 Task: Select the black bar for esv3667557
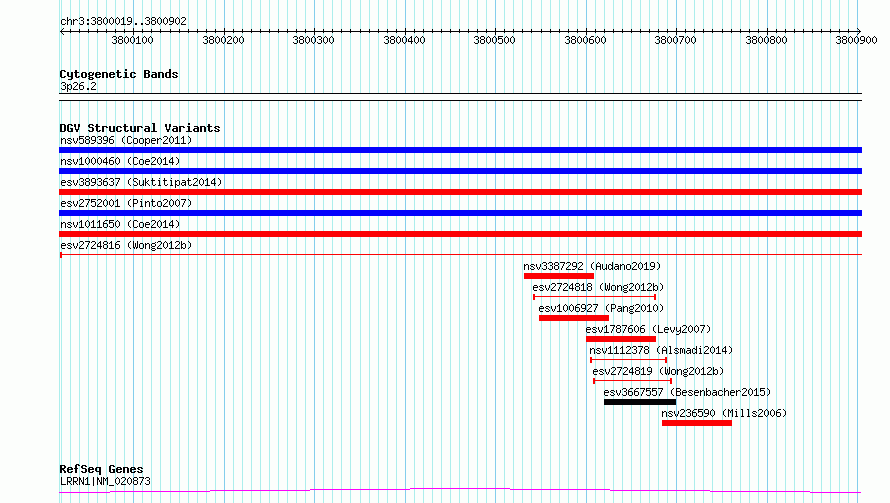pyautogui.click(x=640, y=402)
